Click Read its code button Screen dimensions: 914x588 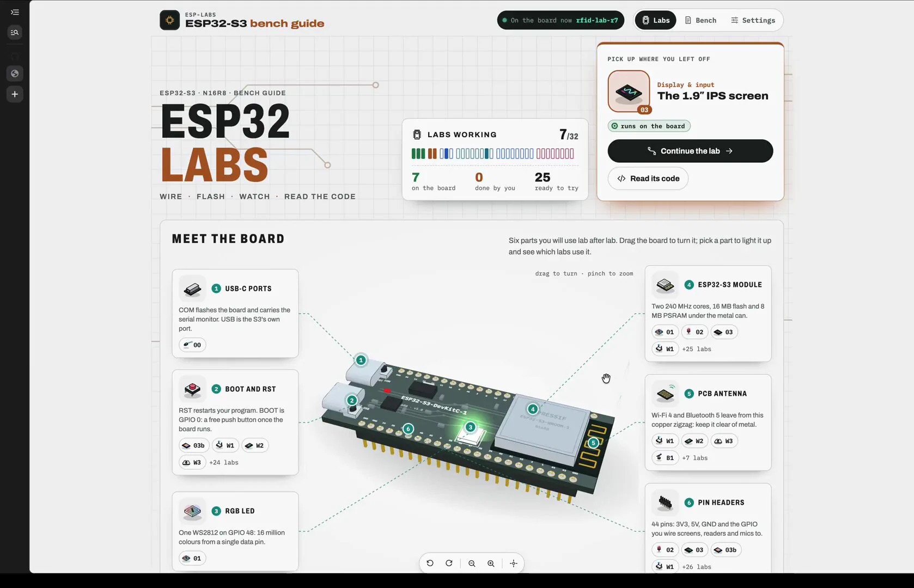pos(648,179)
